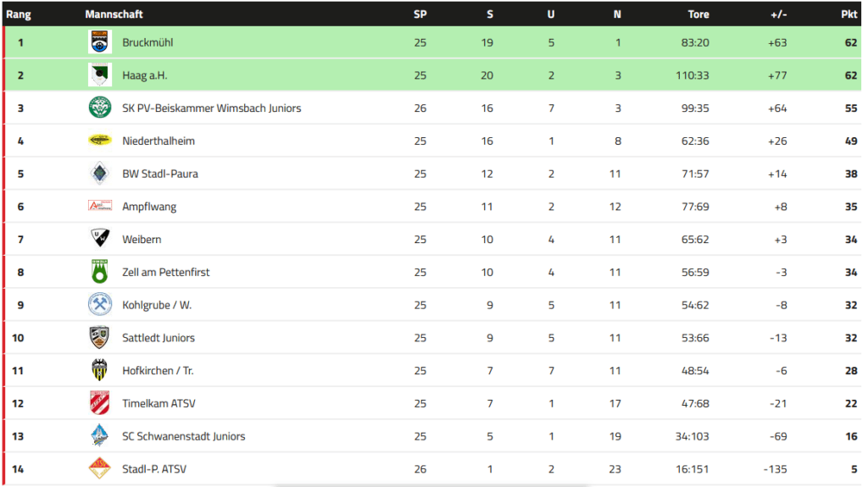This screenshot has width=868, height=487.
Task: Click the Zell am Pettenfirst green crest
Action: [100, 272]
